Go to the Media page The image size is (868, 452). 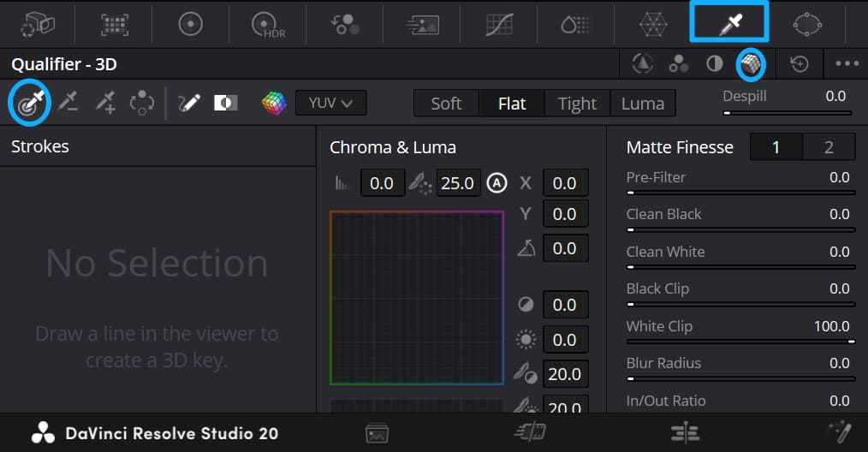377,433
